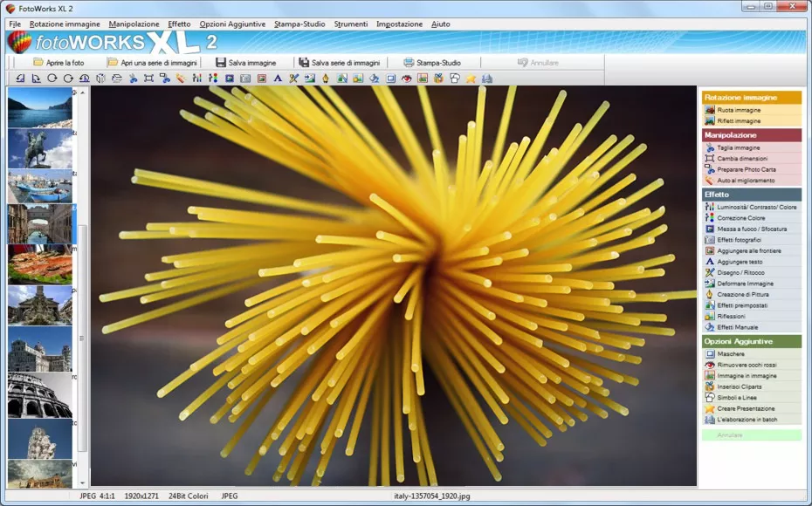Open the Impostazione menu

tap(399, 24)
